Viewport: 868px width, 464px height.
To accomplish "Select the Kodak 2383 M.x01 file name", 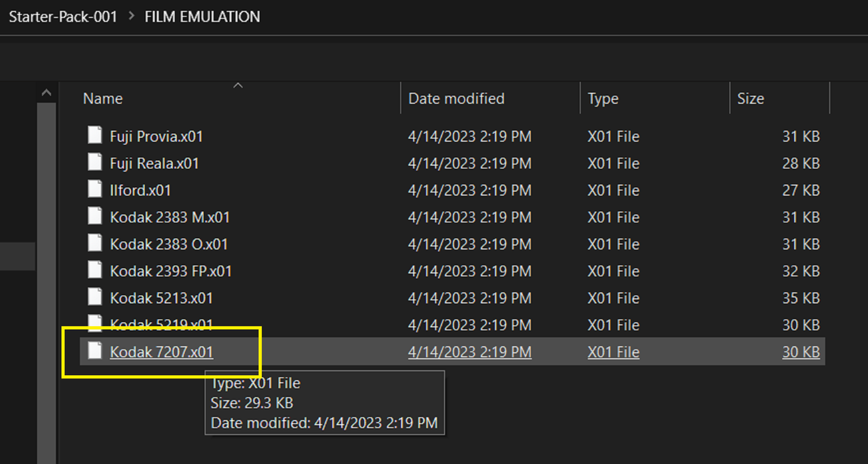I will click(x=170, y=217).
